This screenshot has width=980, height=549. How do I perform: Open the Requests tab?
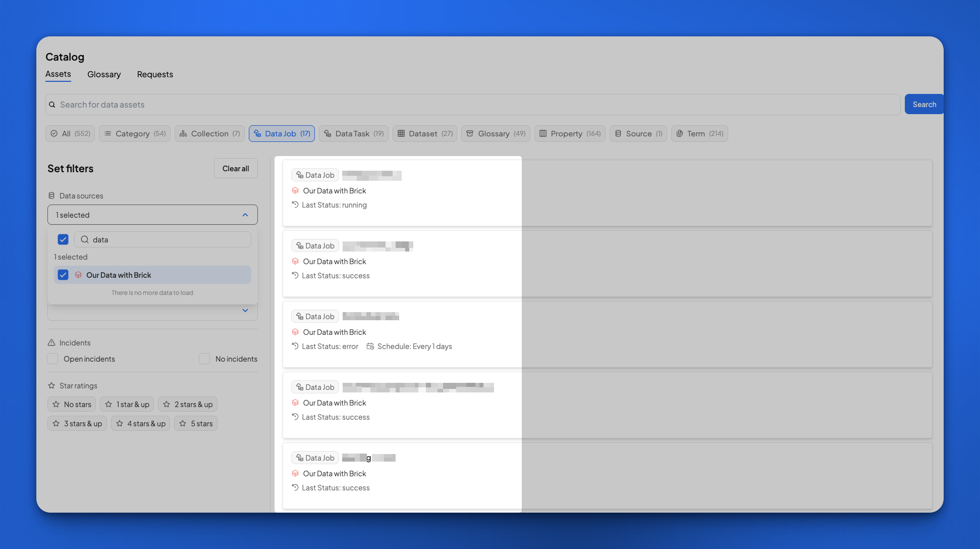click(x=155, y=75)
